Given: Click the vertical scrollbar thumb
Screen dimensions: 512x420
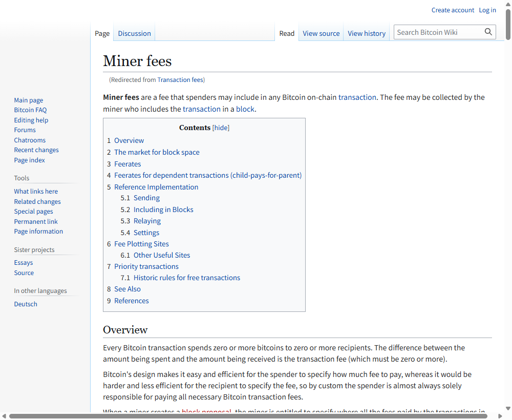Looking at the screenshot, I should (508, 25).
